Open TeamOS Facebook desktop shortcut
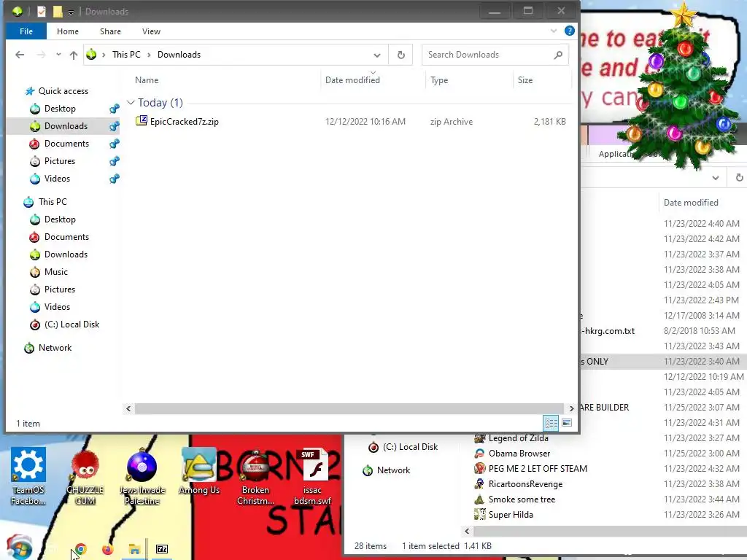Viewport: 747px width, 560px height. (x=28, y=476)
